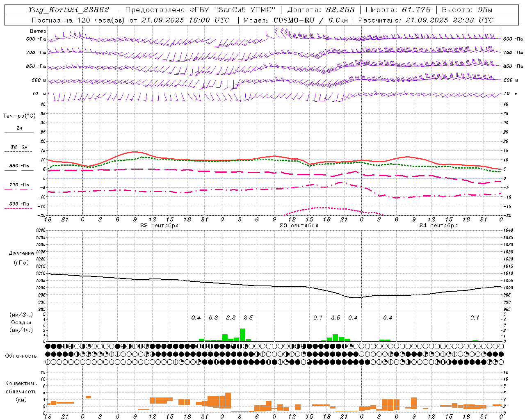Click the 23 сентября date label

299,226
